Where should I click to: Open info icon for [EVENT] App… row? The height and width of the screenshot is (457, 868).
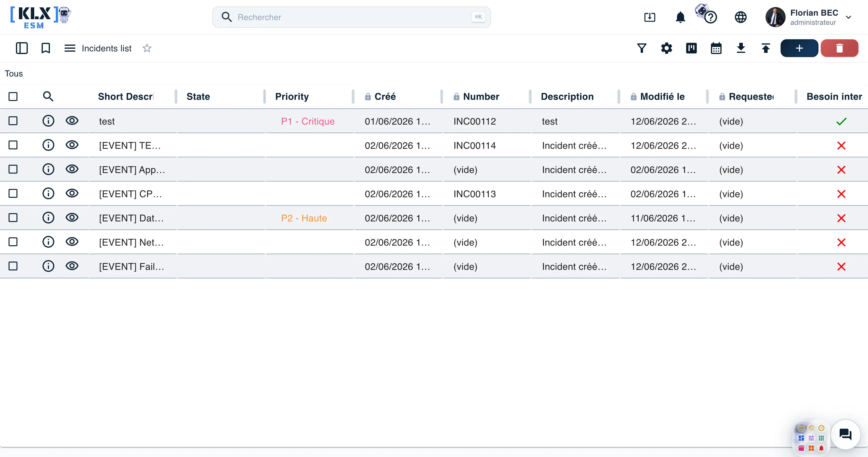48,169
